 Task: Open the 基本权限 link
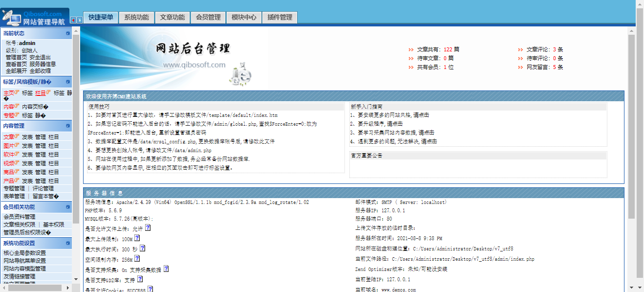54,225
